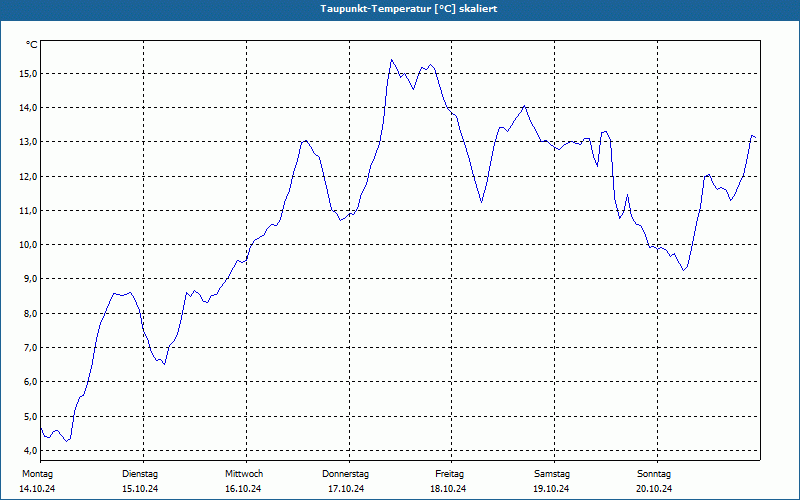
Task: Click the Dienstag day label
Action: 140,474
